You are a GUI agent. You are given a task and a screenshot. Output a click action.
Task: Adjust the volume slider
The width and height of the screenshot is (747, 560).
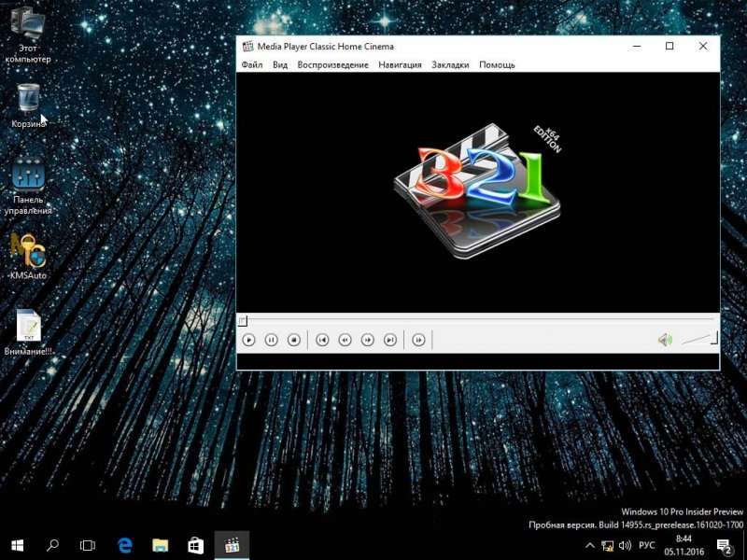(x=699, y=340)
